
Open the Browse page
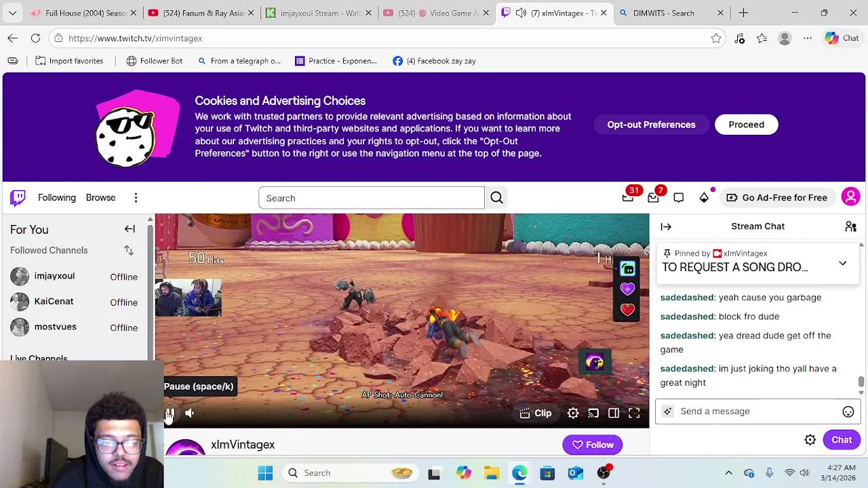(x=100, y=198)
